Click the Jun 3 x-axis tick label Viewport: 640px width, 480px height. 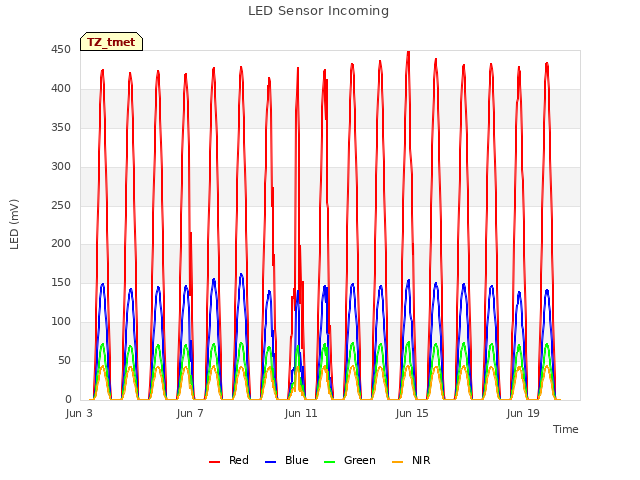pos(79,413)
